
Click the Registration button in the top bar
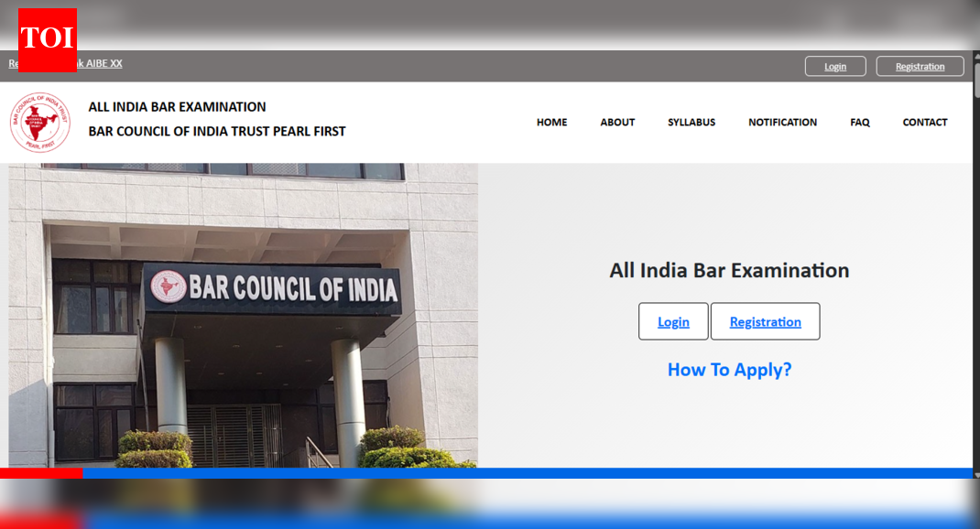tap(919, 65)
